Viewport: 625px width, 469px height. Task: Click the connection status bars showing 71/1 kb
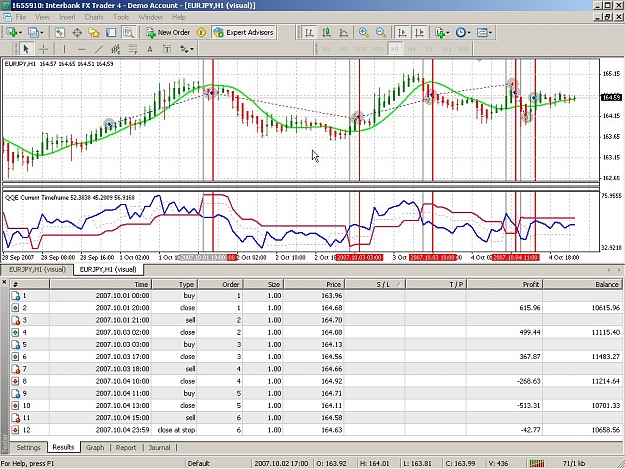pyautogui.click(x=537, y=463)
